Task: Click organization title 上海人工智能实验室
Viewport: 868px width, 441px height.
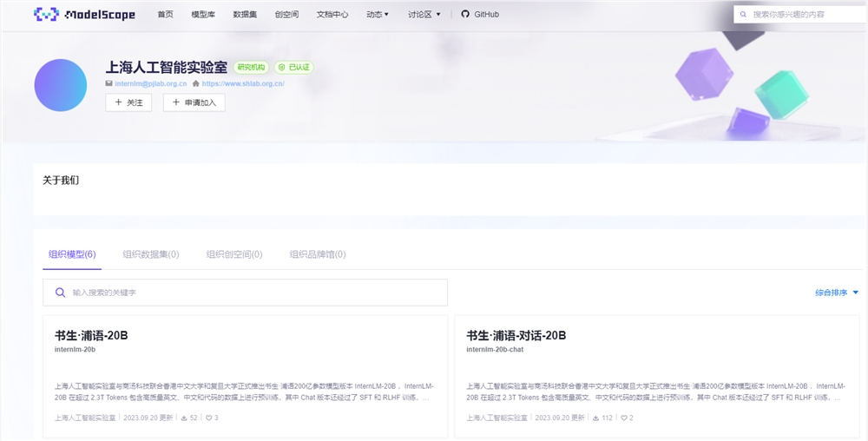Action: (x=166, y=68)
